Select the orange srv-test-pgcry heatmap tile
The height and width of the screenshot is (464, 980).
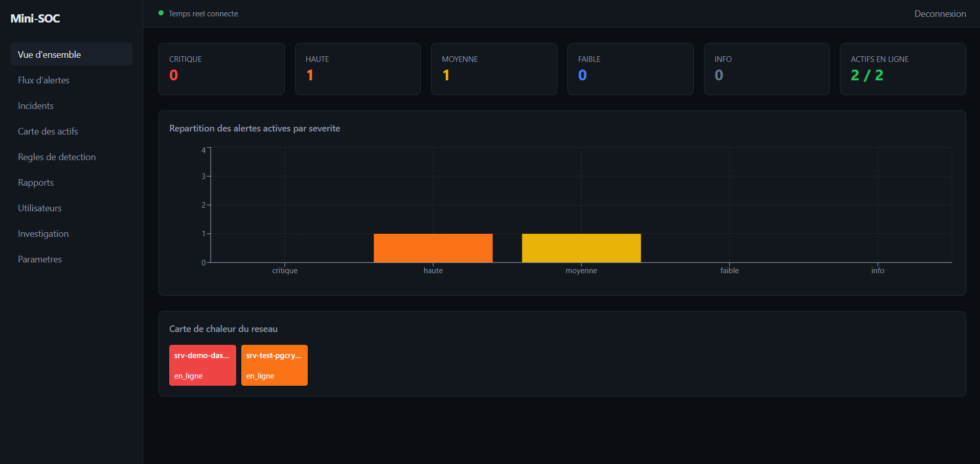coord(275,365)
